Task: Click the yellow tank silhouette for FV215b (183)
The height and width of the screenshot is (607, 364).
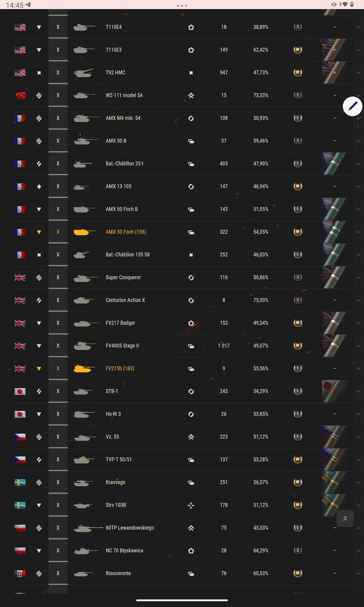Action: [x=83, y=368]
